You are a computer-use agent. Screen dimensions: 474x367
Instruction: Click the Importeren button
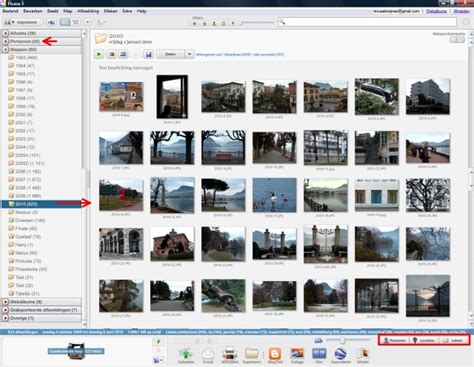click(23, 22)
